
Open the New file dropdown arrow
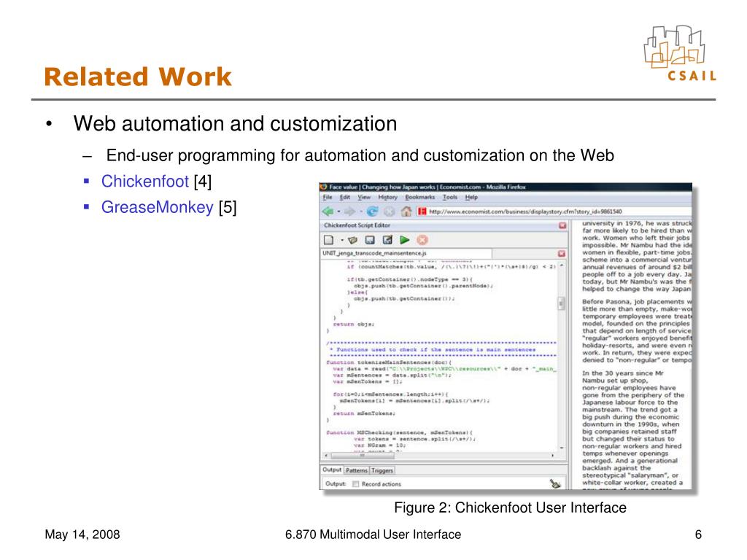(341, 241)
